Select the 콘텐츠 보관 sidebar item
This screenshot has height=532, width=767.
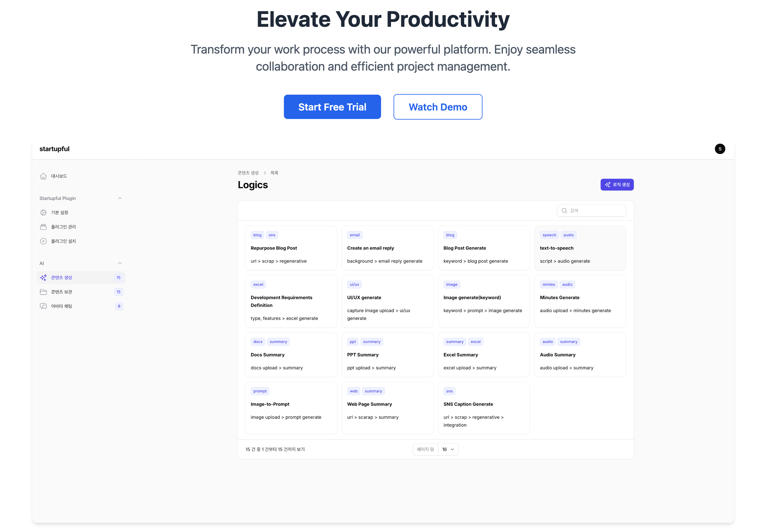point(81,292)
